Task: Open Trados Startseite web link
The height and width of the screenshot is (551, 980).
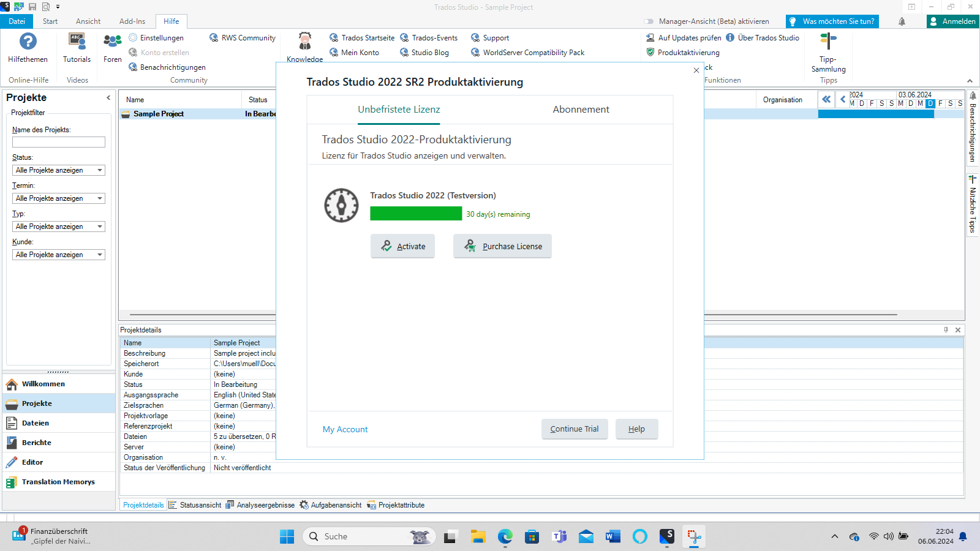Action: (362, 38)
